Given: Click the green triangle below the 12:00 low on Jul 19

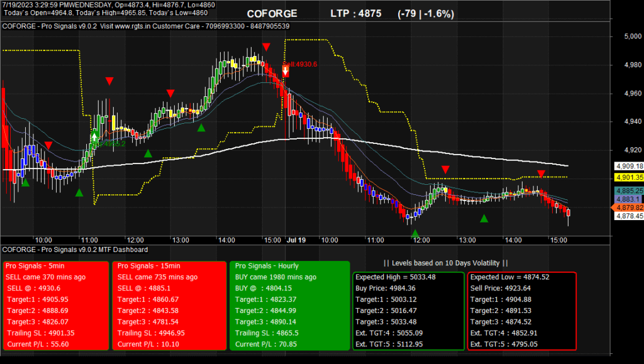Looking at the screenshot, I should tap(415, 233).
